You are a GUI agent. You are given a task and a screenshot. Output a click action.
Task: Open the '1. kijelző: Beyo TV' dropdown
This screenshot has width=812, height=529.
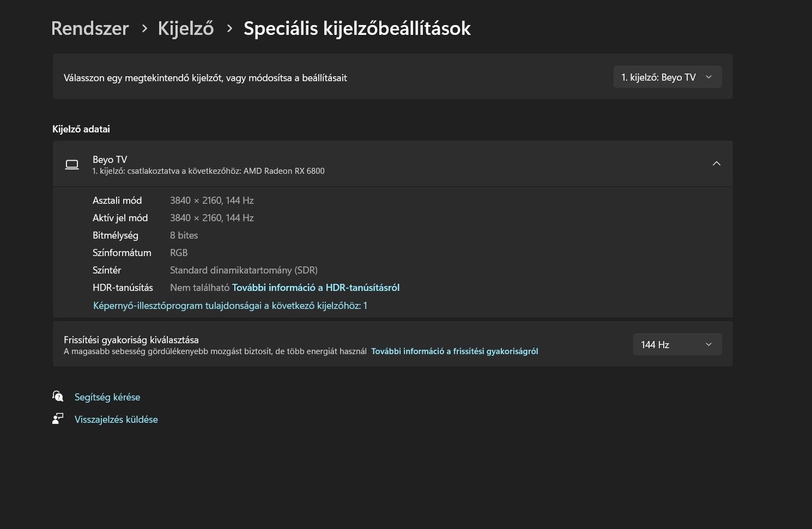pyautogui.click(x=667, y=77)
